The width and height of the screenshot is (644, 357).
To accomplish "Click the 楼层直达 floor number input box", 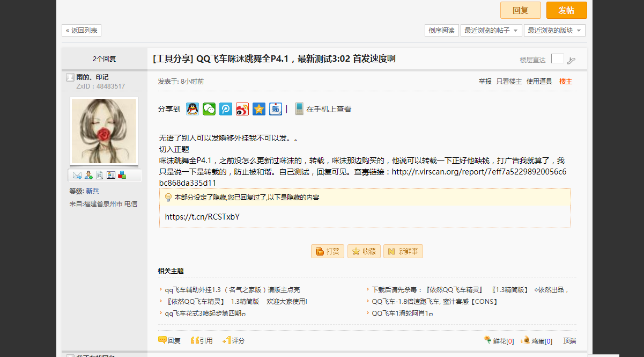I will click(x=558, y=59).
